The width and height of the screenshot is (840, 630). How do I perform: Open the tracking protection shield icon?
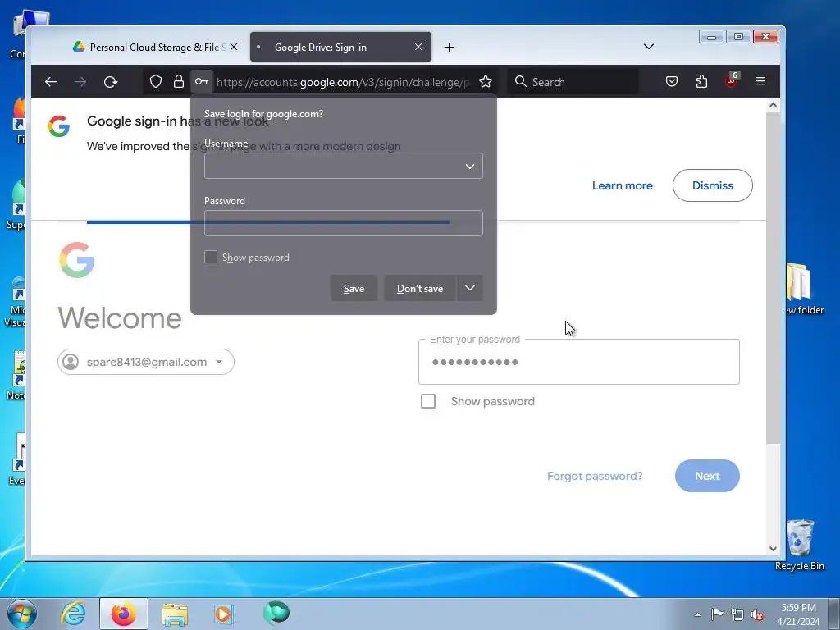pos(155,81)
